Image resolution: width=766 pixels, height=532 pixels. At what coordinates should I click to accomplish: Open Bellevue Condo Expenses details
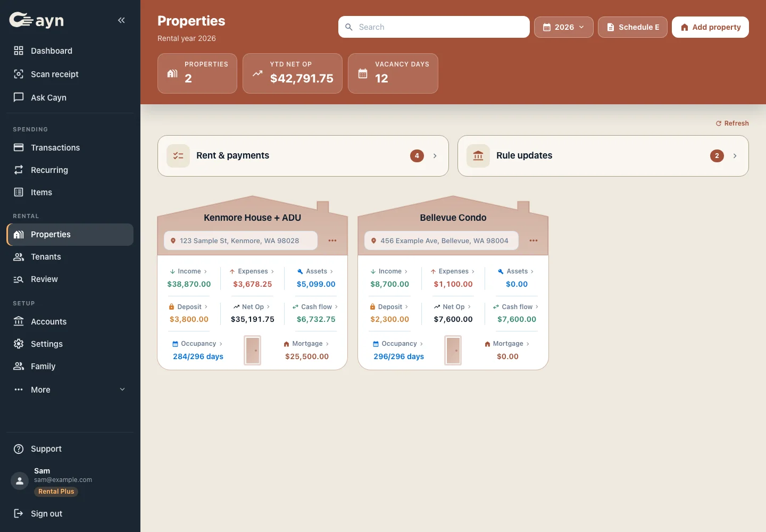coord(453,278)
